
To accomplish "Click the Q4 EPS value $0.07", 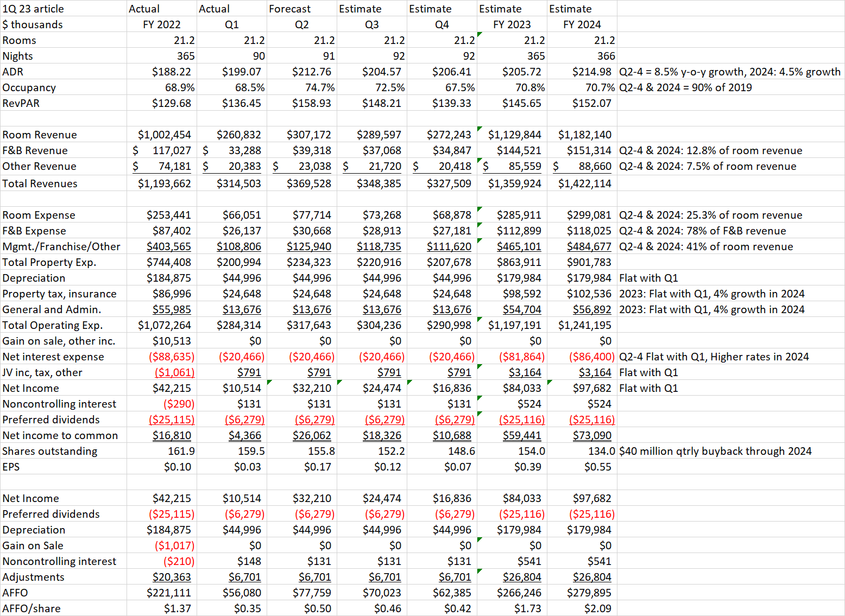I will click(x=459, y=466).
